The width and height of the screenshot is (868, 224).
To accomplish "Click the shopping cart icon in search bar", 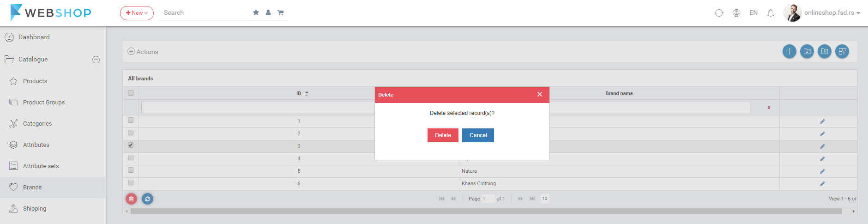I will [x=280, y=12].
